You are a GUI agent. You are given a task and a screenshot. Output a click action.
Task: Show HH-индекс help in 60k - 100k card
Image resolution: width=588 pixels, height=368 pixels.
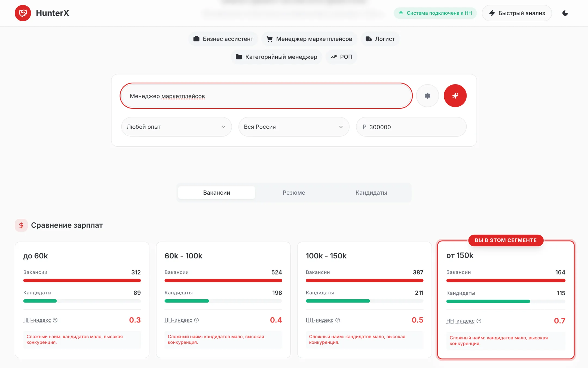(x=197, y=320)
